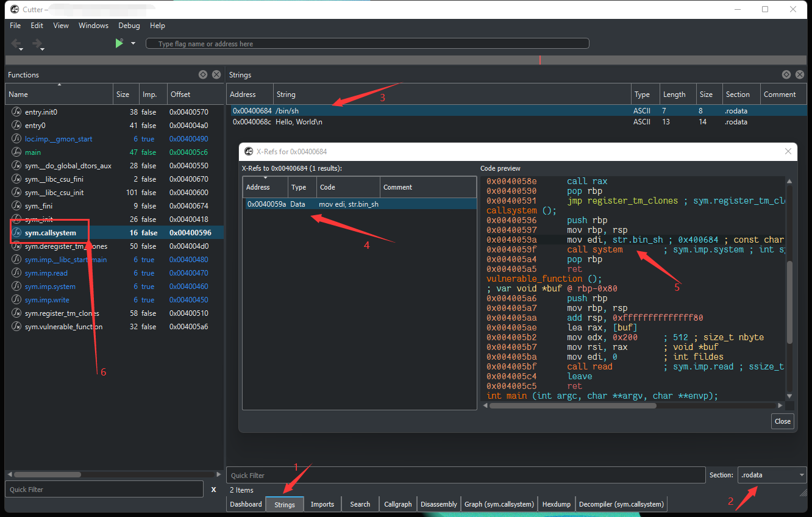The width and height of the screenshot is (812, 517).
Task: Sort functions by the Name column header
Action: pos(59,94)
